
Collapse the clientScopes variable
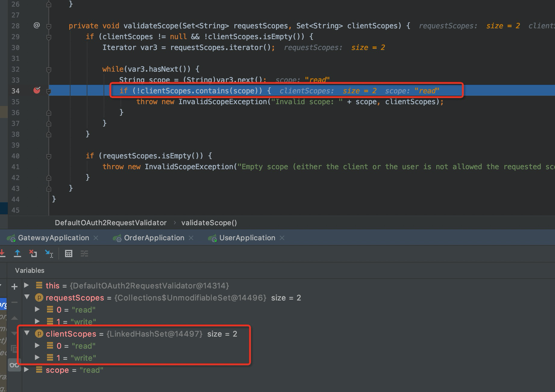[27, 333]
